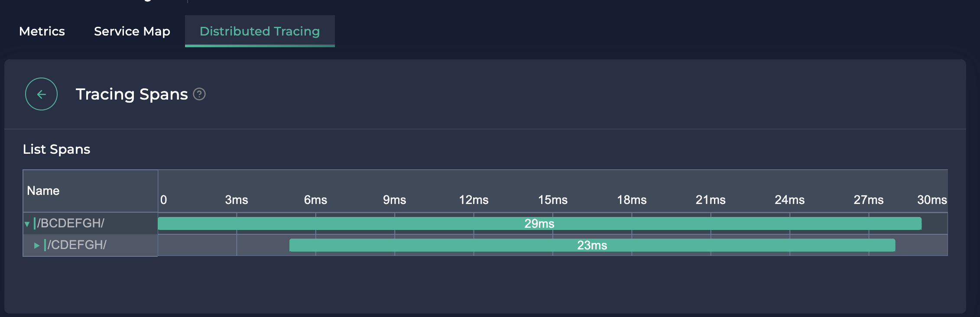Tap the 27ms timeline label
This screenshot has height=317, width=980.
click(868, 200)
